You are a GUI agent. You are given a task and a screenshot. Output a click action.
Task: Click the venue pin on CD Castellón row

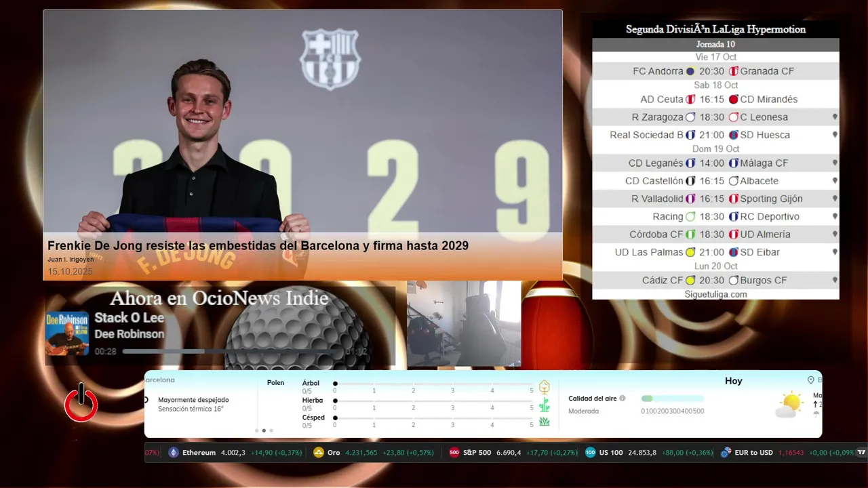tap(835, 181)
